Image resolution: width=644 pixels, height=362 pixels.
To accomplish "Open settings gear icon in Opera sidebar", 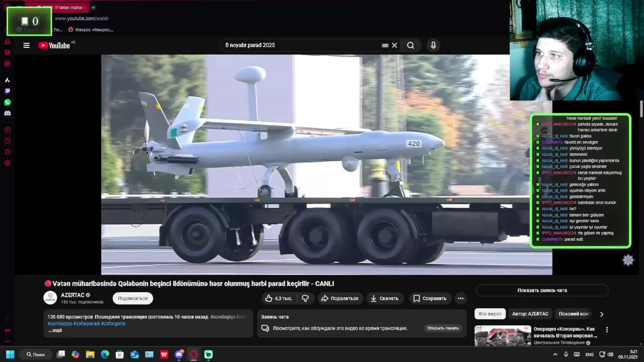I will [x=8, y=163].
